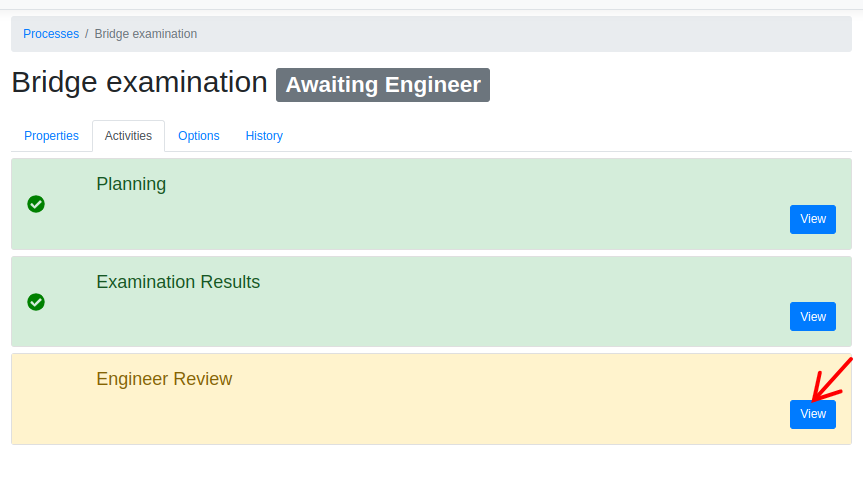The height and width of the screenshot is (478, 863).
Task: Select the Activities tab
Action: click(128, 136)
